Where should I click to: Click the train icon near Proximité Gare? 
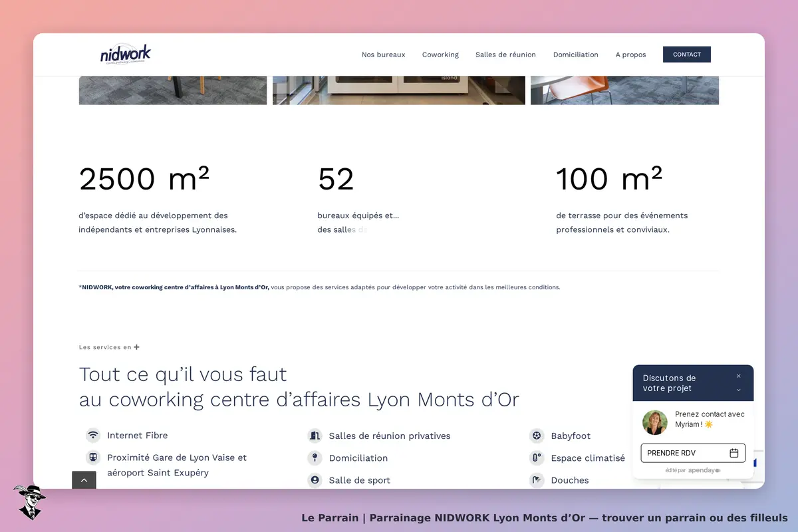(93, 458)
